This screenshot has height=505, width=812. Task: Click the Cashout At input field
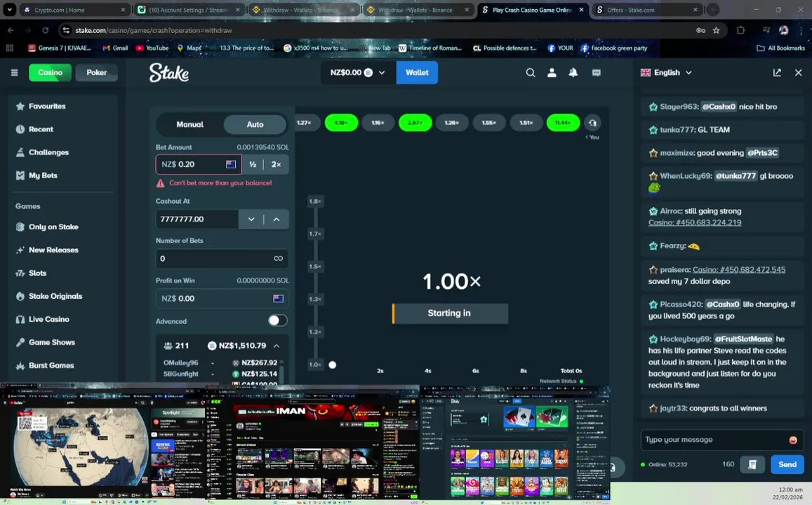[x=197, y=220]
